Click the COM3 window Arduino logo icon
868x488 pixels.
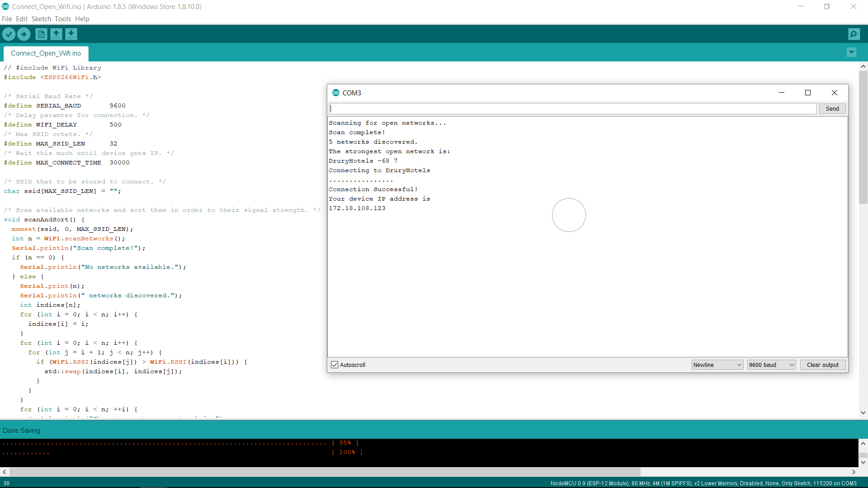point(335,93)
